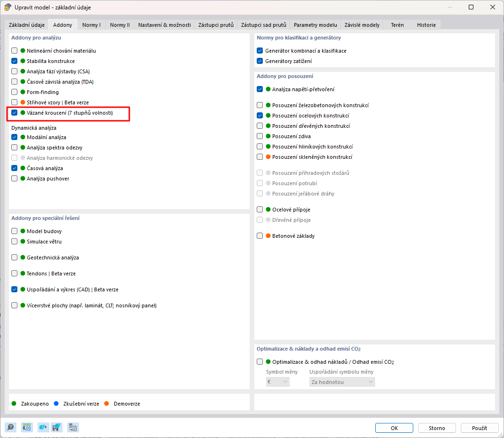
Task: Enable Analýza pushover checkbox
Action: pyautogui.click(x=15, y=179)
